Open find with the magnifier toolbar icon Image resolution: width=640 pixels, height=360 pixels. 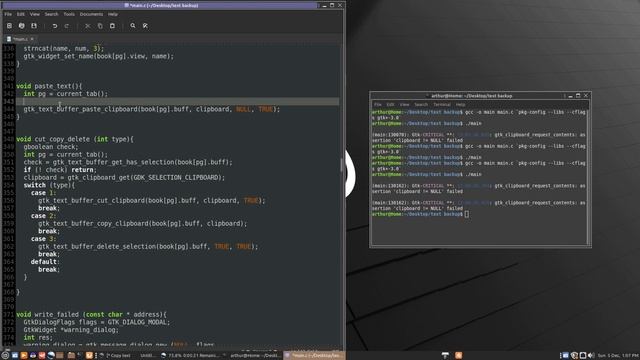click(133, 26)
